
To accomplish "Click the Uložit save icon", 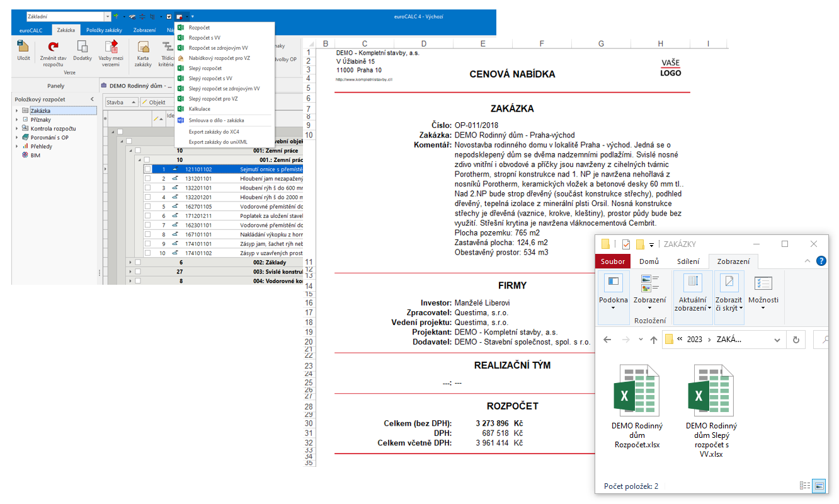I will pos(23,47).
